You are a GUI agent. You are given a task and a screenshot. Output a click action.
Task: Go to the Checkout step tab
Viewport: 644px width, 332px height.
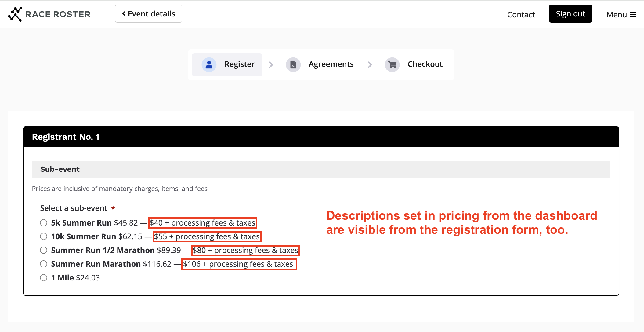click(425, 64)
